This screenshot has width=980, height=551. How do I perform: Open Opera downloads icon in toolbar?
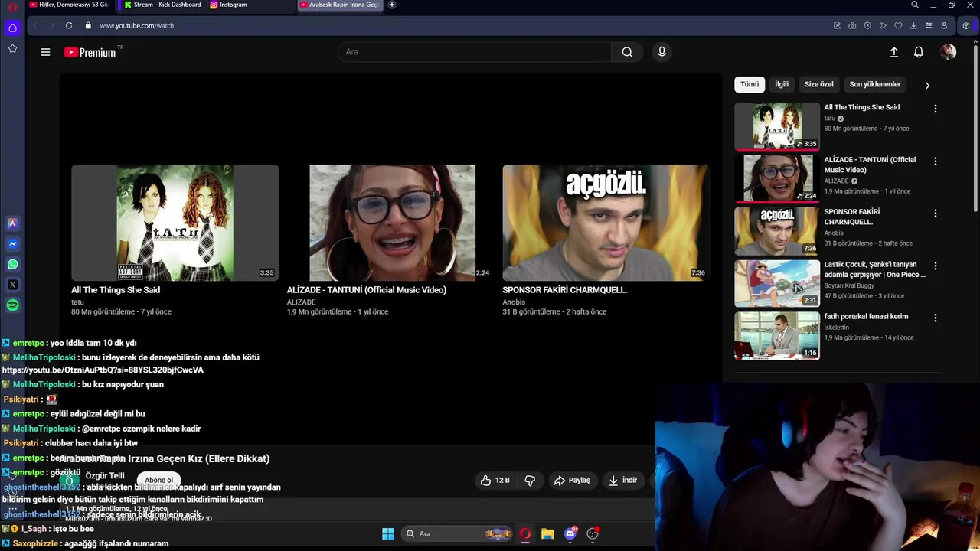[x=913, y=25]
